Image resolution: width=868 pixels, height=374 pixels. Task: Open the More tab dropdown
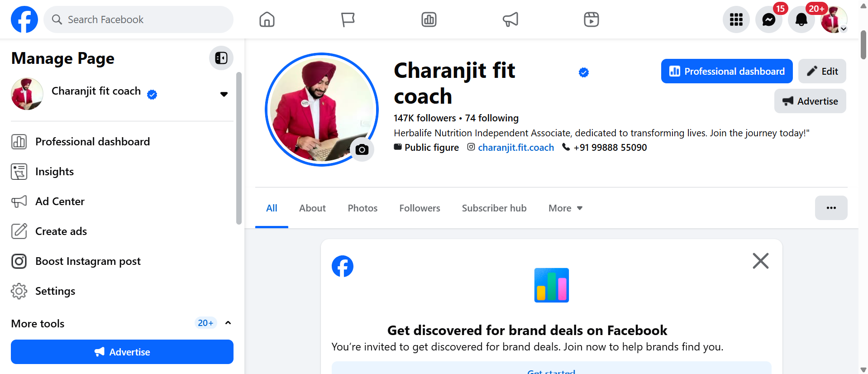[x=565, y=208]
